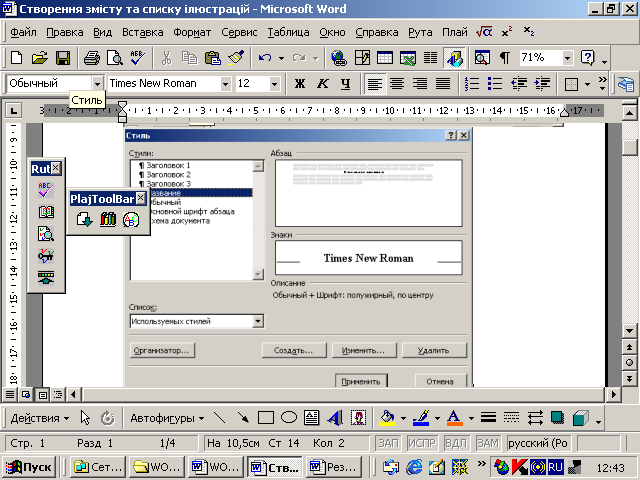Image resolution: width=640 pixels, height=480 pixels.
Task: Open the columns layout button
Action: coord(430,58)
